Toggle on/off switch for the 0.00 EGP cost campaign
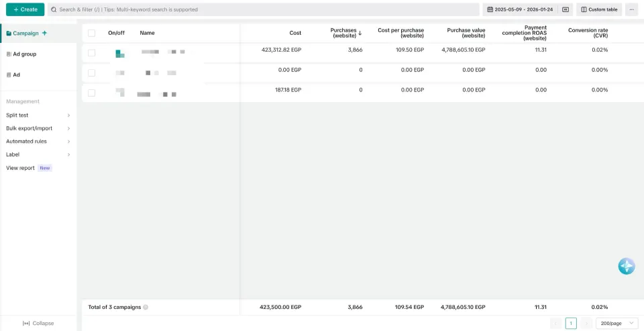Screen dimensions: 644x331 point(120,73)
